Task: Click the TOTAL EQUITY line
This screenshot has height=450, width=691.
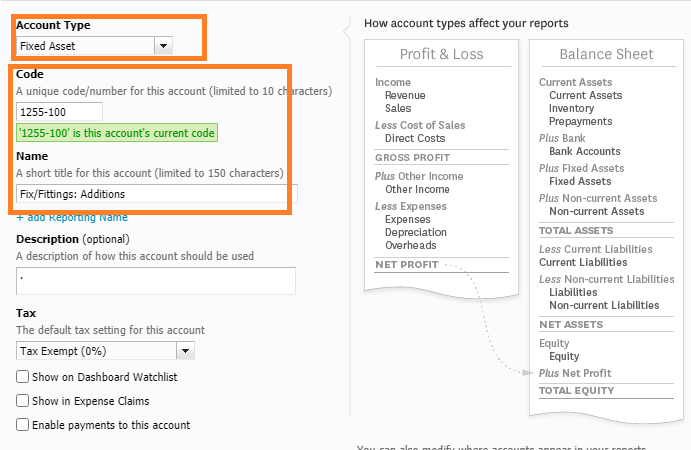Action: [576, 391]
